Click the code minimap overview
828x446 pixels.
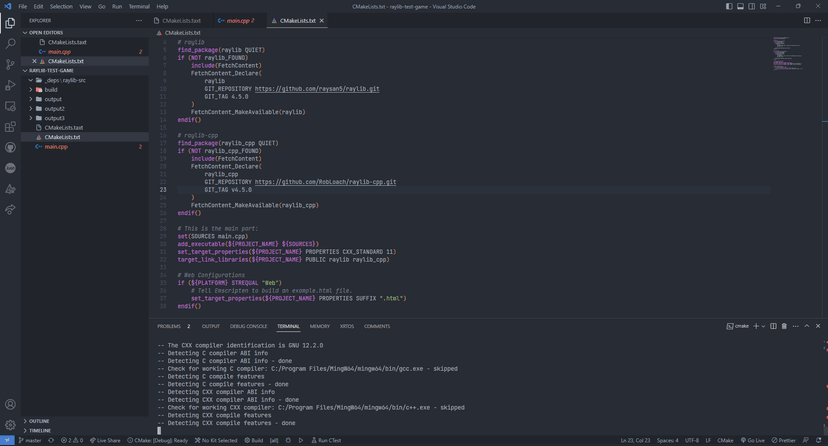781,48
